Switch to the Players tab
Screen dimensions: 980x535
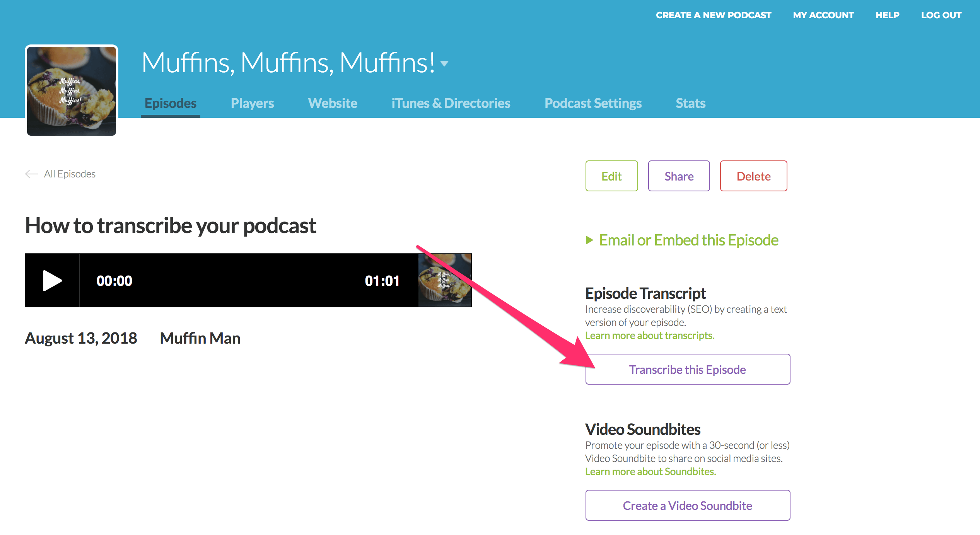[x=252, y=103]
